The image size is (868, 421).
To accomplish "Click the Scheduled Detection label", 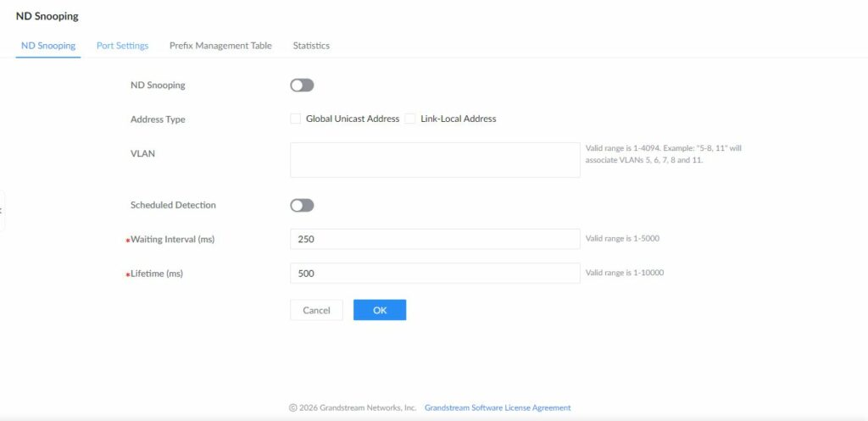I will pos(173,205).
